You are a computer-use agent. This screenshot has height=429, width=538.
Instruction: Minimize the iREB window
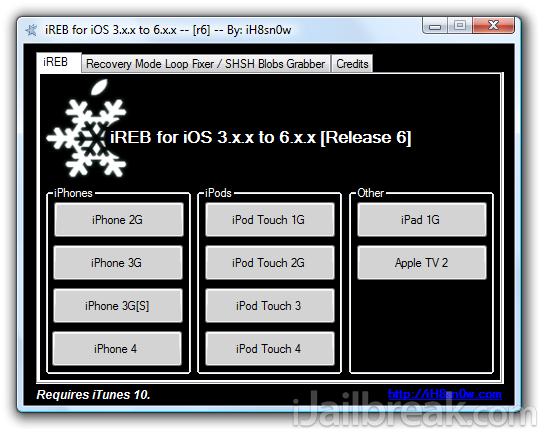435,26
